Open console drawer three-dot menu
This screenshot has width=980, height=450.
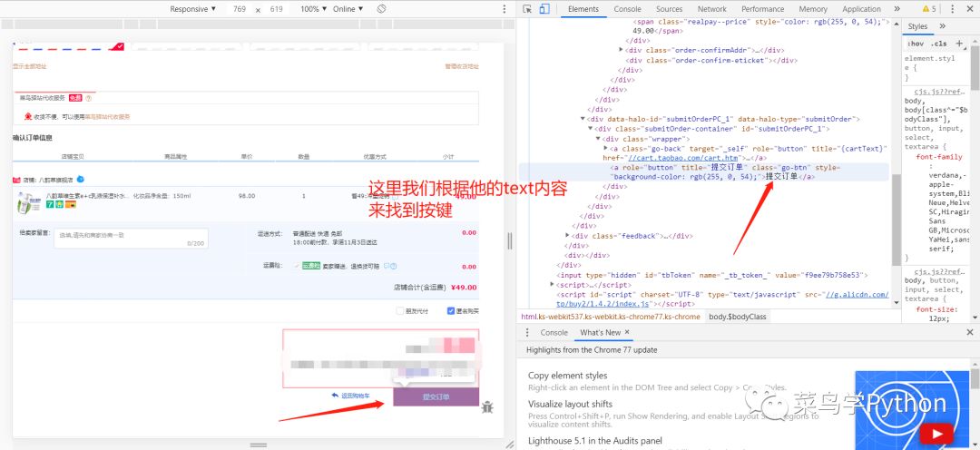(527, 332)
